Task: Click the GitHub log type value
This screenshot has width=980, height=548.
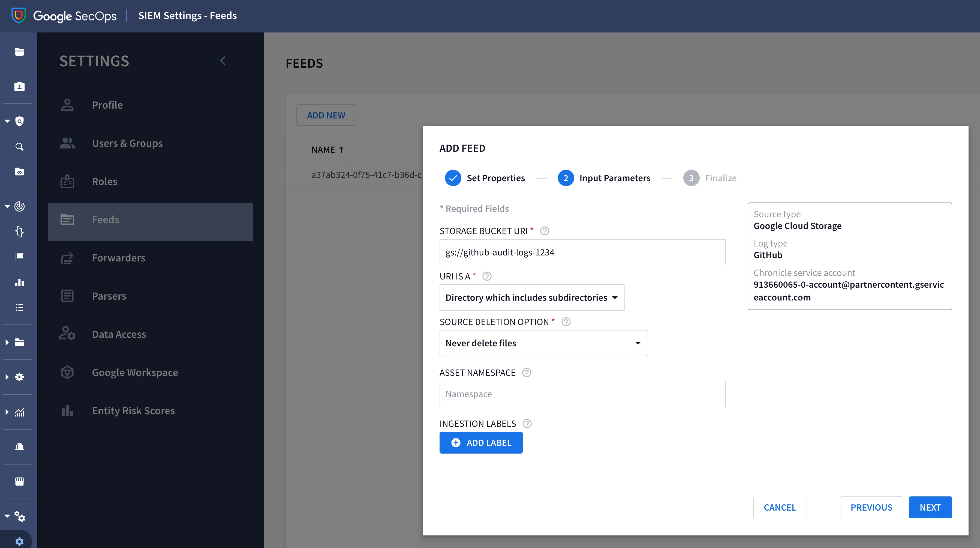Action: (768, 255)
